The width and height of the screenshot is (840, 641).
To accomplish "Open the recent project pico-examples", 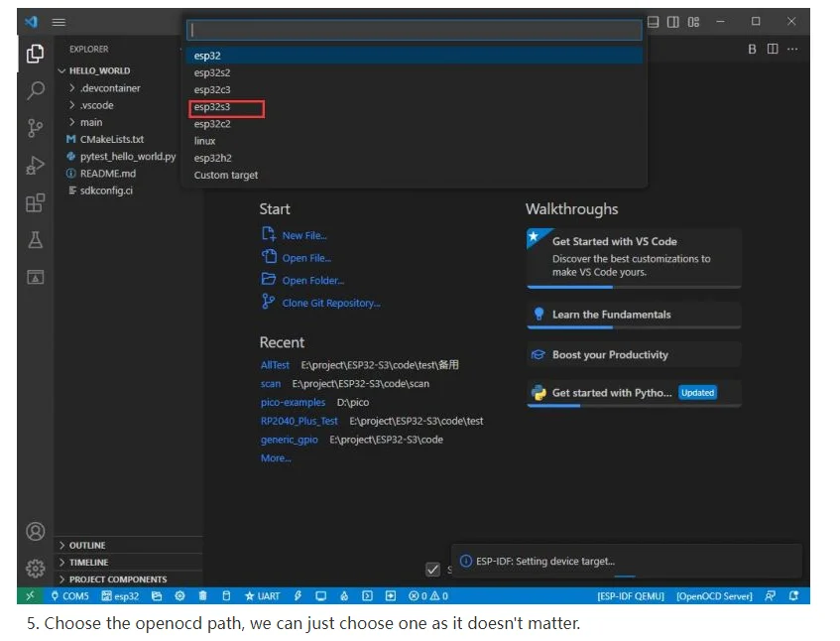I will [x=293, y=402].
